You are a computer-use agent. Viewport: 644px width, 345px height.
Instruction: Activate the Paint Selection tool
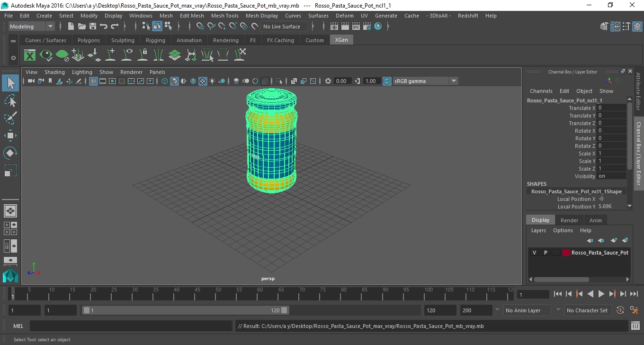(x=10, y=118)
